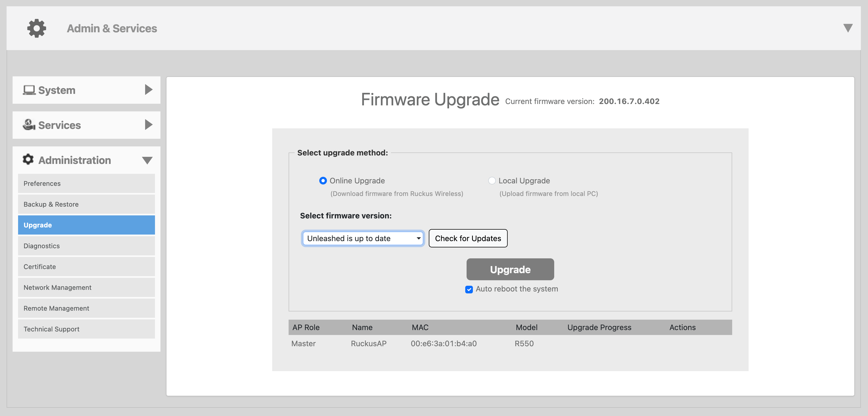Screen dimensions: 868x416
Task: Click the Administration gear icon
Action: [28, 160]
